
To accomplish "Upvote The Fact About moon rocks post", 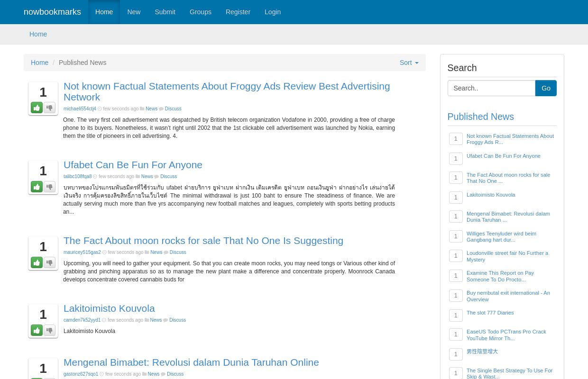I will (37, 262).
